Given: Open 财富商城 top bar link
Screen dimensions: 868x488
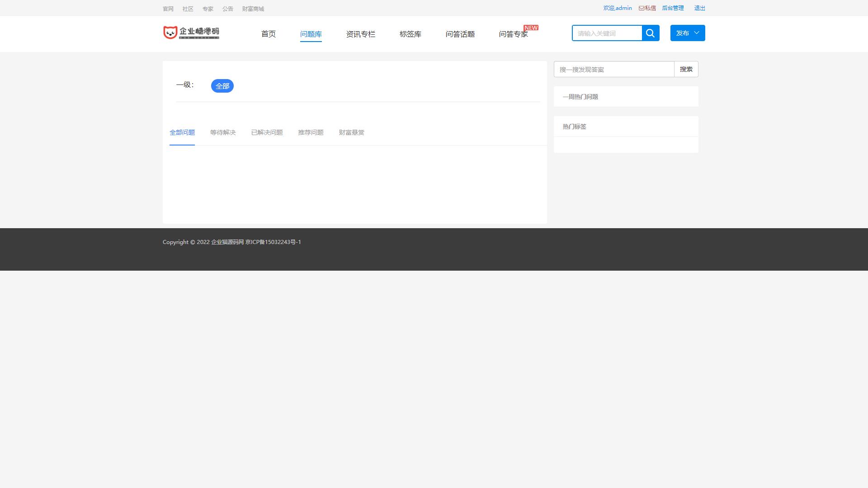Looking at the screenshot, I should point(253,9).
